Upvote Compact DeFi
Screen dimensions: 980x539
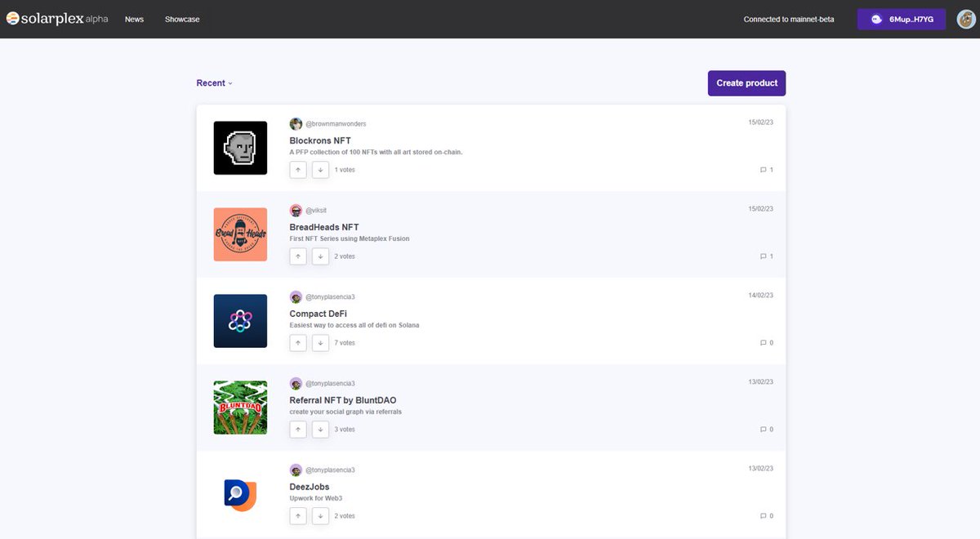coord(298,343)
